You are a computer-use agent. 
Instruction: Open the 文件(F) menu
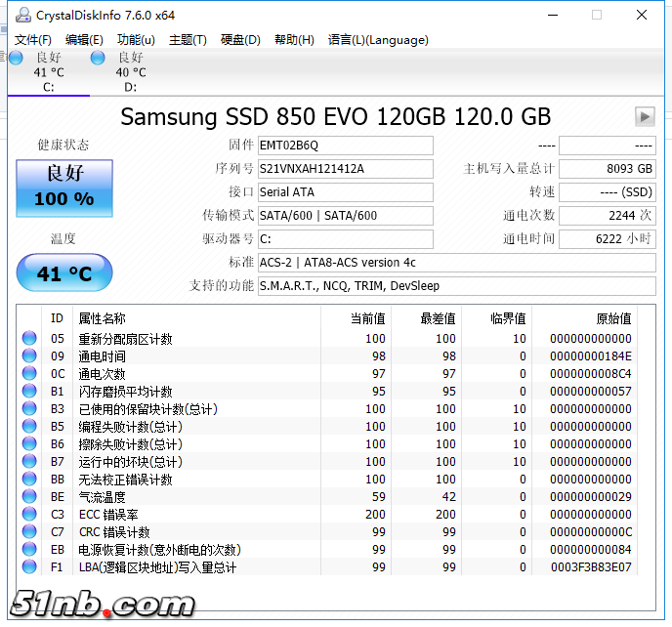tap(33, 40)
